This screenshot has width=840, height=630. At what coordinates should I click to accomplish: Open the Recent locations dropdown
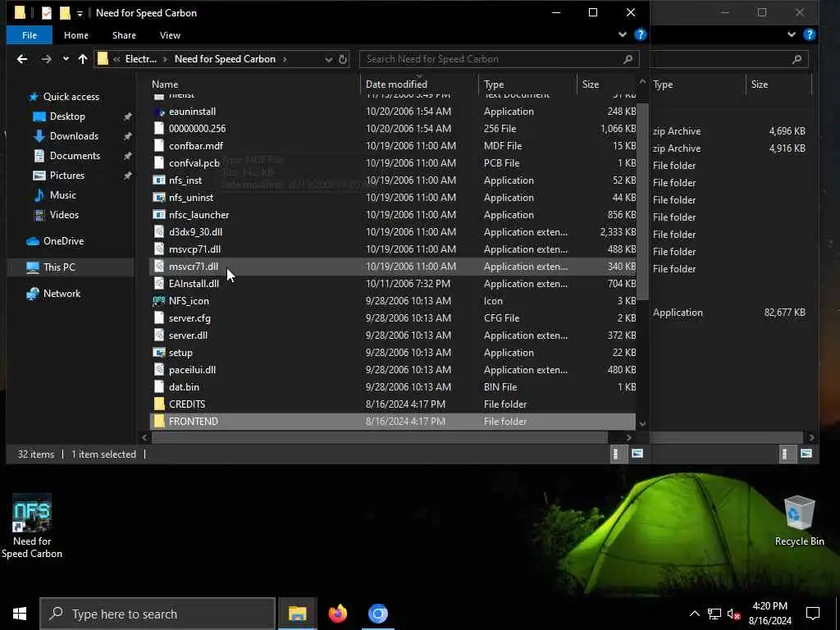tap(66, 59)
